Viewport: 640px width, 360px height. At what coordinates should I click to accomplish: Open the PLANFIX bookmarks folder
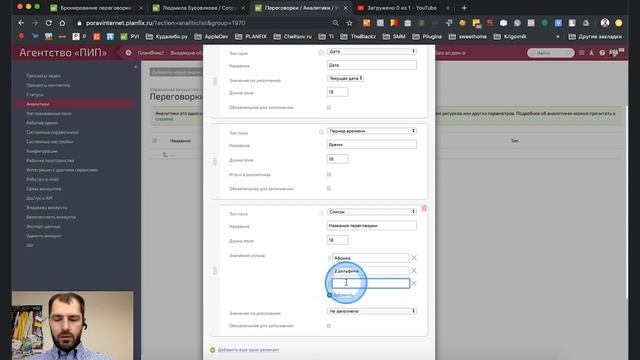tap(251, 37)
